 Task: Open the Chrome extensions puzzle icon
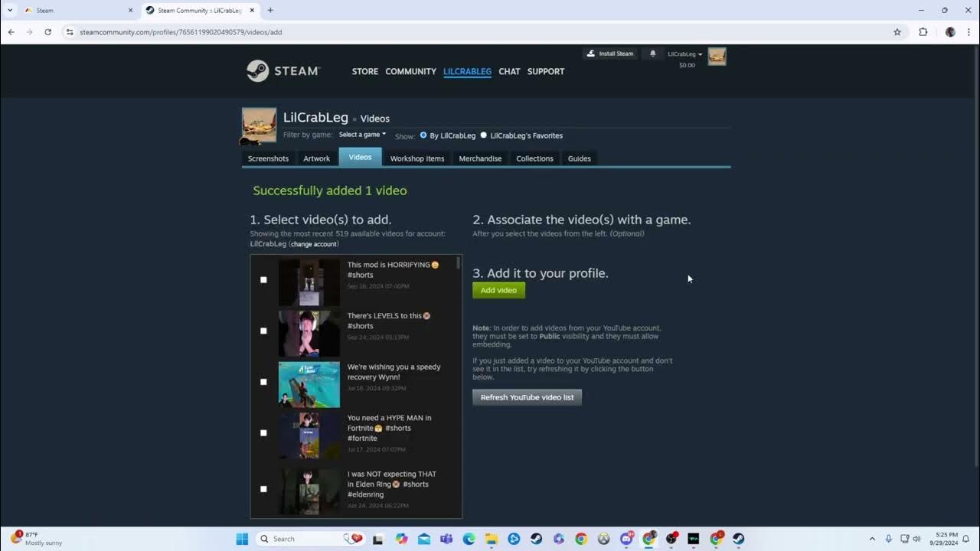(x=923, y=32)
